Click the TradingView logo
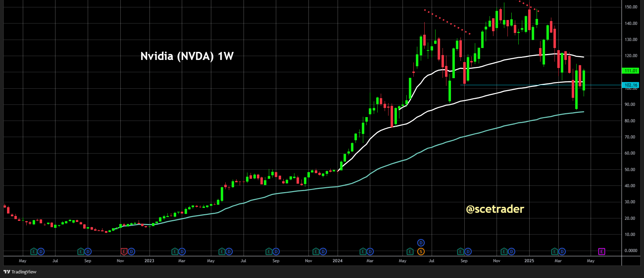 click(20, 272)
